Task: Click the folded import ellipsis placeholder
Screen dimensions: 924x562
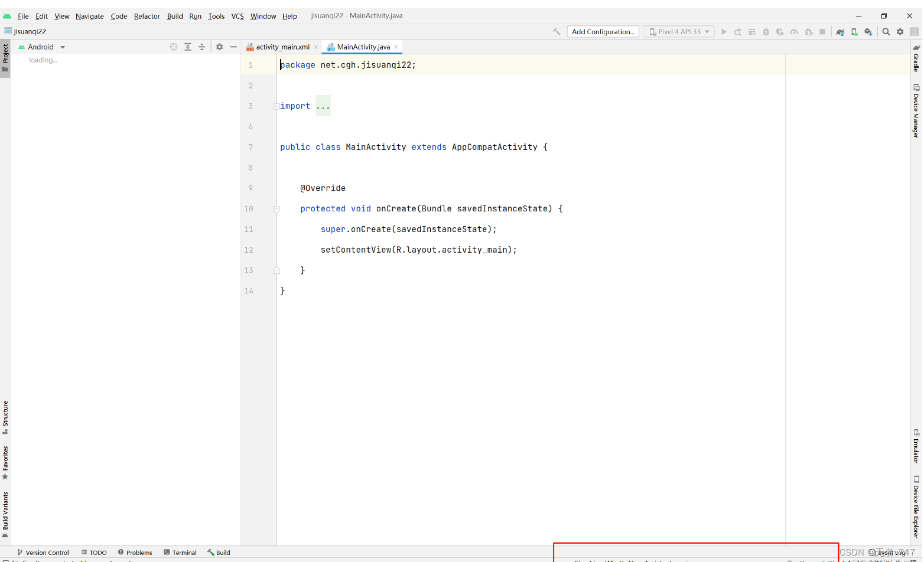Action: (x=323, y=106)
